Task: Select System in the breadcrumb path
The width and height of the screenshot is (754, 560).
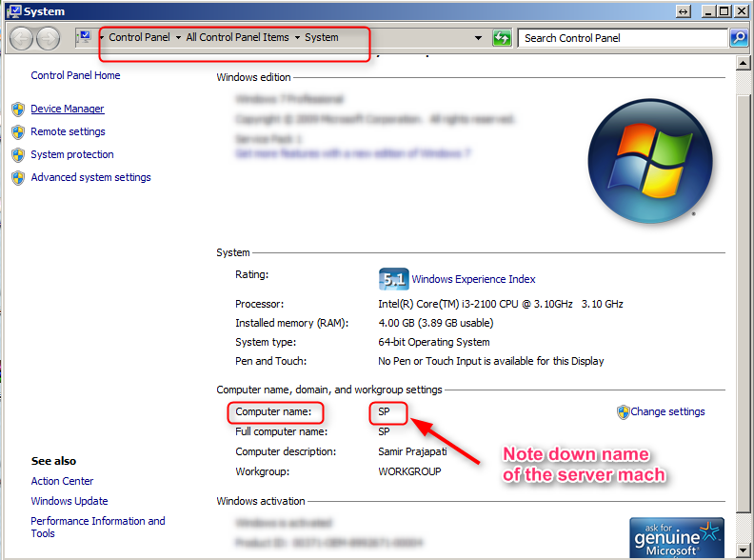Action: [x=321, y=37]
